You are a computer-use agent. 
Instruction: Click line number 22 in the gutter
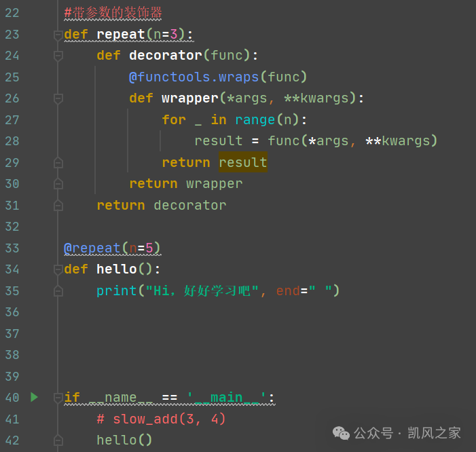(x=12, y=13)
